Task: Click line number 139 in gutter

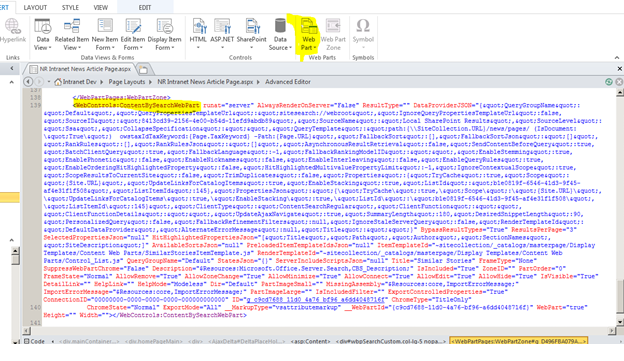Action: [x=35, y=105]
